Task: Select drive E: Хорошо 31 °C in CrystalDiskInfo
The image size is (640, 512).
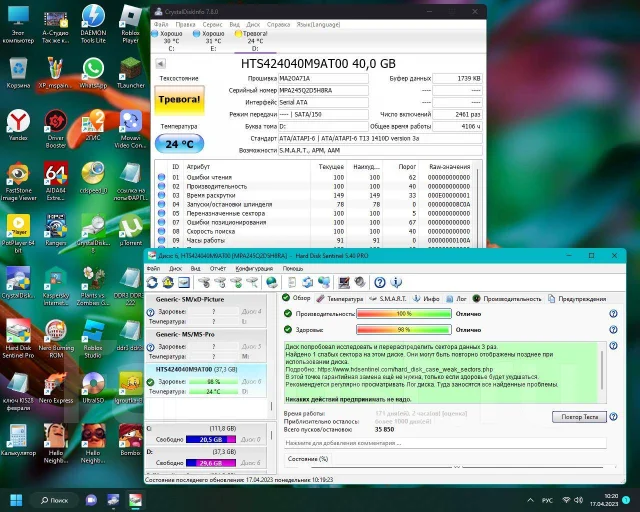Action: click(213, 41)
